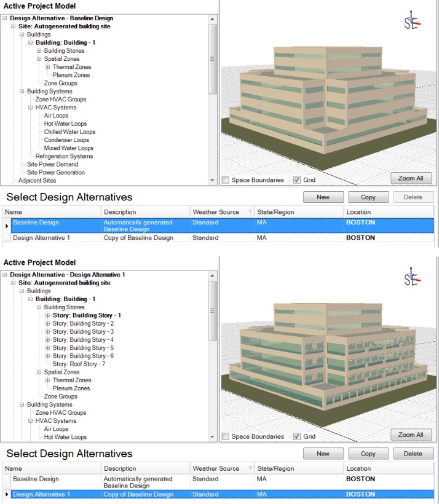Enable Space Boundaries checkbox in upper 3D view
This screenshot has height=504, width=439.
[x=226, y=180]
